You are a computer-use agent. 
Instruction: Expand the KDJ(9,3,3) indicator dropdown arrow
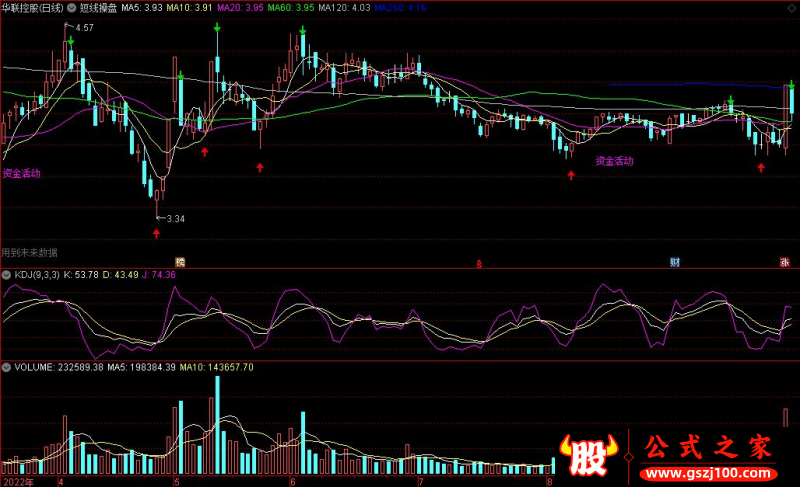(6, 275)
